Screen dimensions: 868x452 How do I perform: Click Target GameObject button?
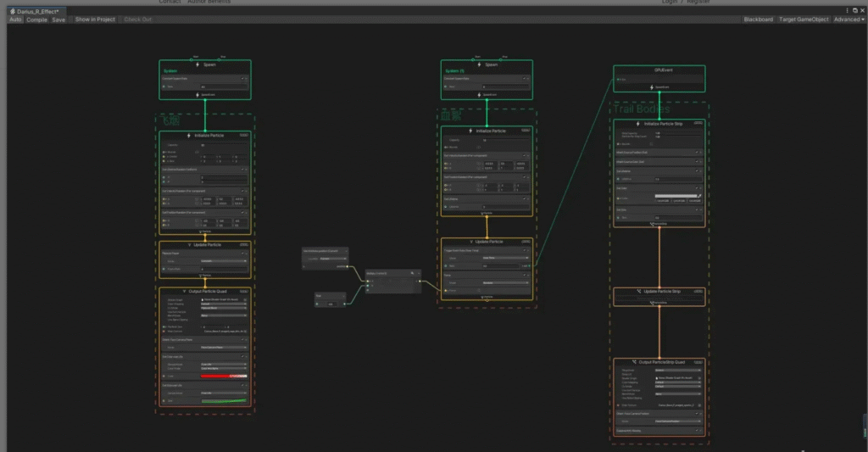[x=804, y=20]
